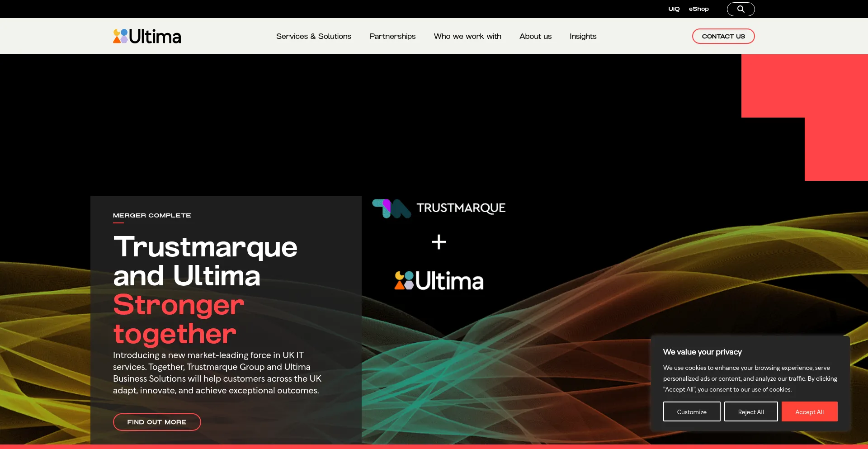Click the Trustmarque logo in hero banner
This screenshot has width=868, height=449.
tap(439, 208)
